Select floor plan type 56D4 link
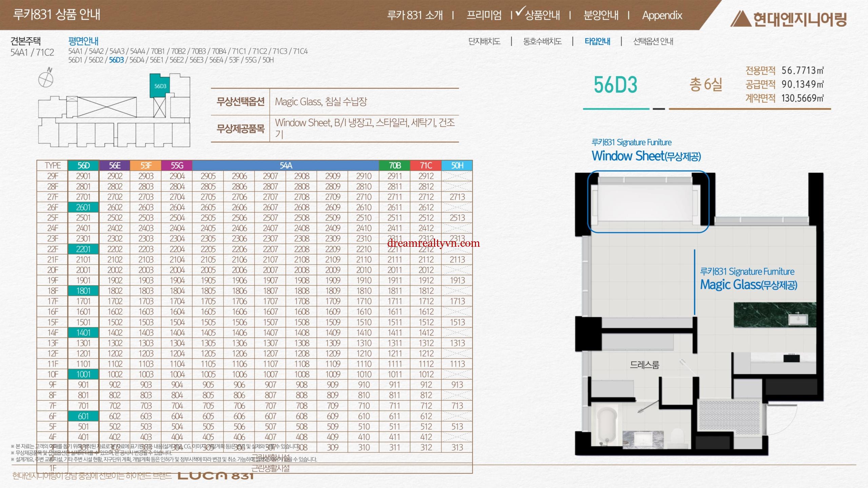 (137, 60)
